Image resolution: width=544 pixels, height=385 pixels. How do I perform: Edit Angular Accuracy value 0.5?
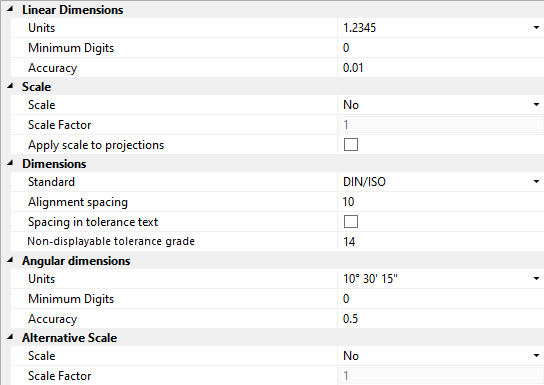(x=441, y=319)
